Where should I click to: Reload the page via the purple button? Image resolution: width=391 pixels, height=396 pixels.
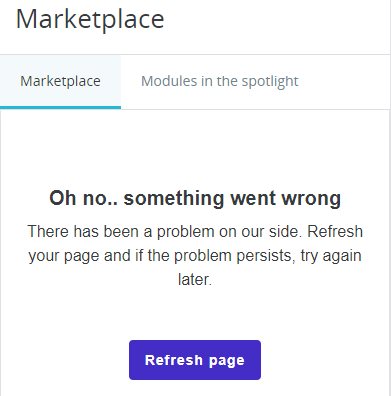(x=195, y=360)
